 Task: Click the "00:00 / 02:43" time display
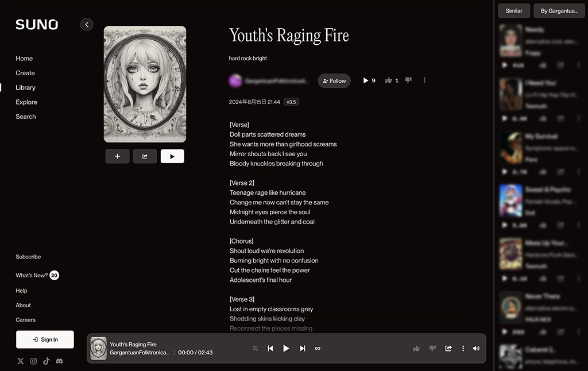pos(195,353)
